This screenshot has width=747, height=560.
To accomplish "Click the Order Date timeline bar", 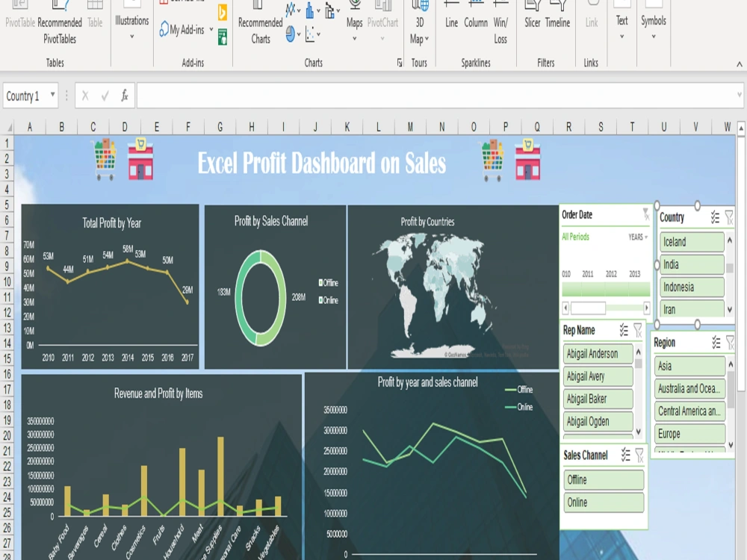I will [606, 289].
